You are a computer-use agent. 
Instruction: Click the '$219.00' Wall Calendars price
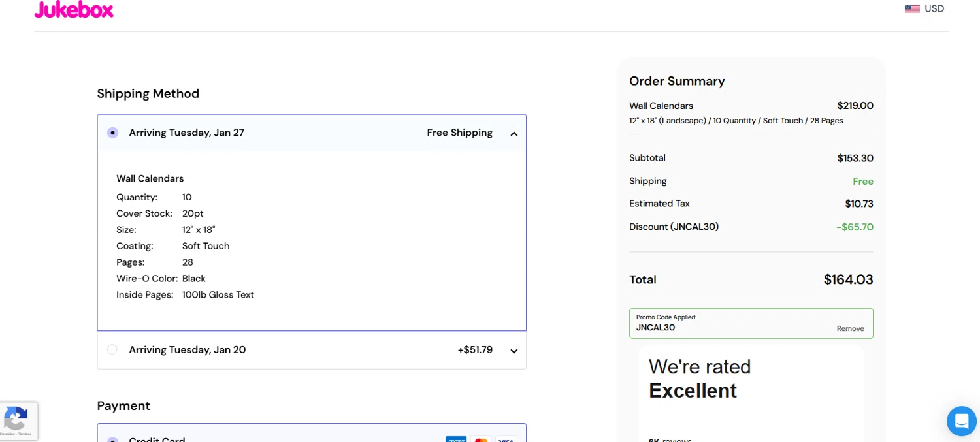855,106
